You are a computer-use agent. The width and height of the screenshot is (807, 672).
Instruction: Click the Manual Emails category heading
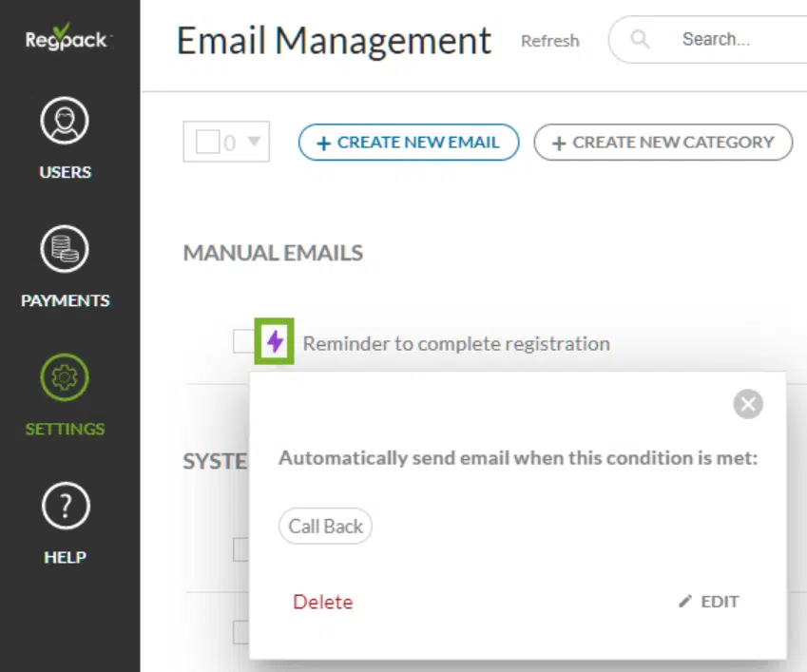tap(273, 253)
